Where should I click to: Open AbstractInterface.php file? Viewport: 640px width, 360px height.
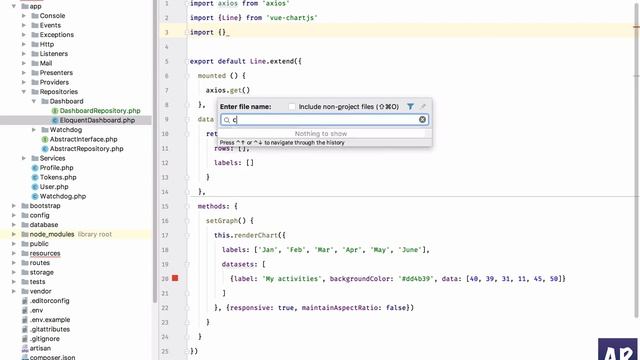pos(83,139)
